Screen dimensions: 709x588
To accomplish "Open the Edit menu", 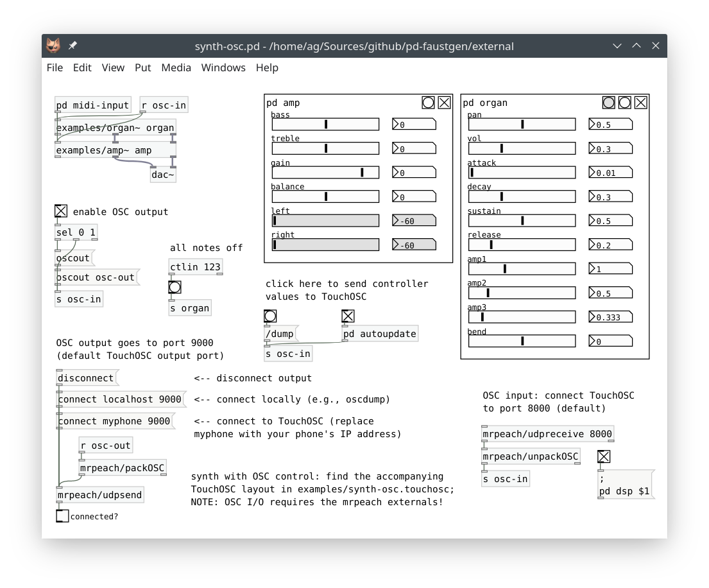I will click(82, 68).
